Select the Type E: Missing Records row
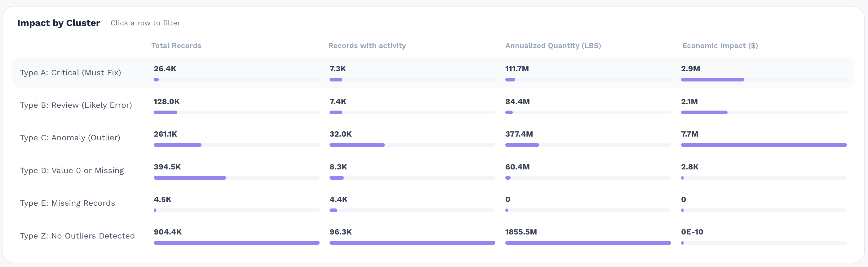This screenshot has width=868, height=267. click(67, 203)
